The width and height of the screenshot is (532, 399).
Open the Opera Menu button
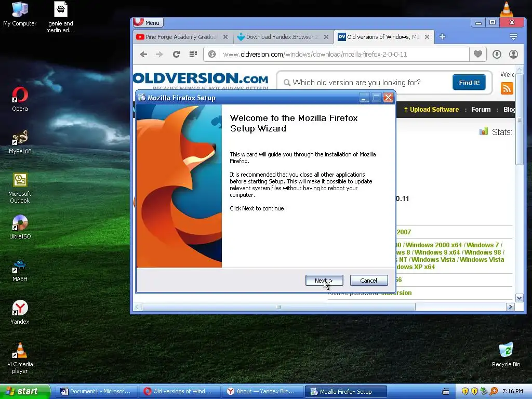coord(148,22)
